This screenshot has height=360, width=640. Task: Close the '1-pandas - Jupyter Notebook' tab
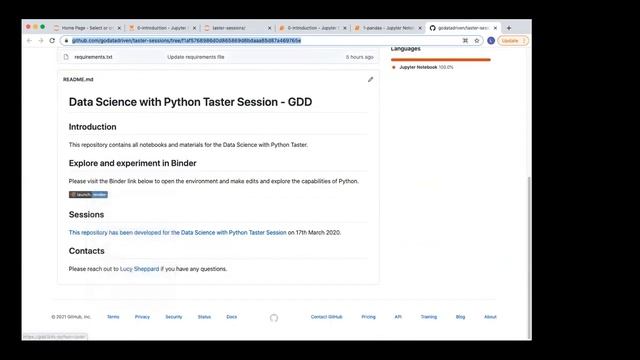coord(420,28)
